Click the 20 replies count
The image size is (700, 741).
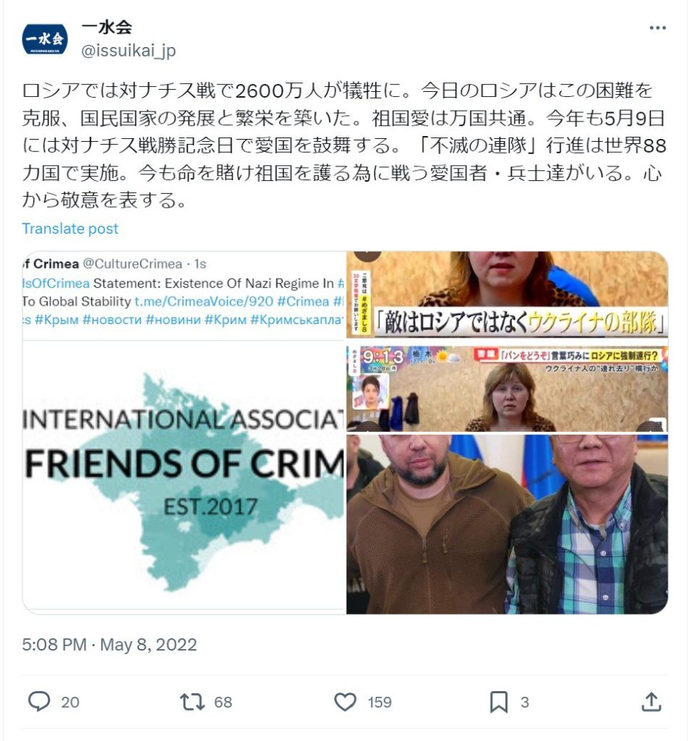coord(70,702)
